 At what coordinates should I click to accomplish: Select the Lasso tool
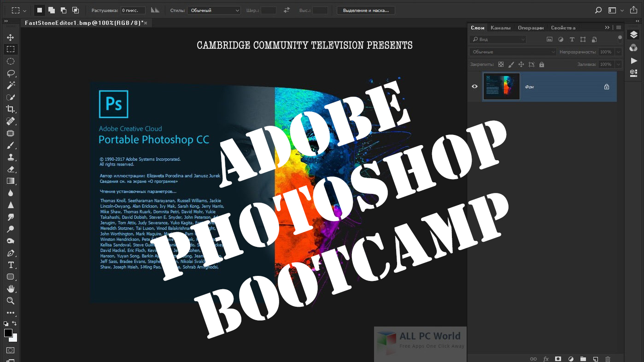tap(10, 73)
